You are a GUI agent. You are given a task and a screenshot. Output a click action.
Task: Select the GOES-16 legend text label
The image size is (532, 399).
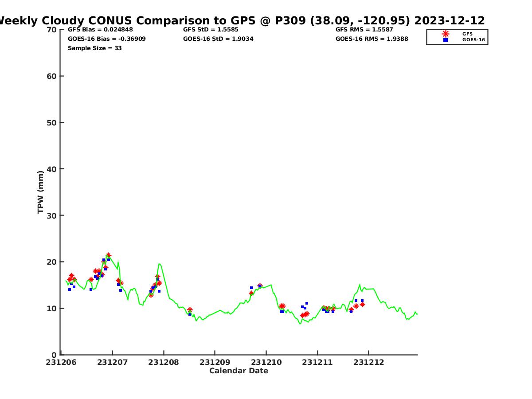[473, 40]
